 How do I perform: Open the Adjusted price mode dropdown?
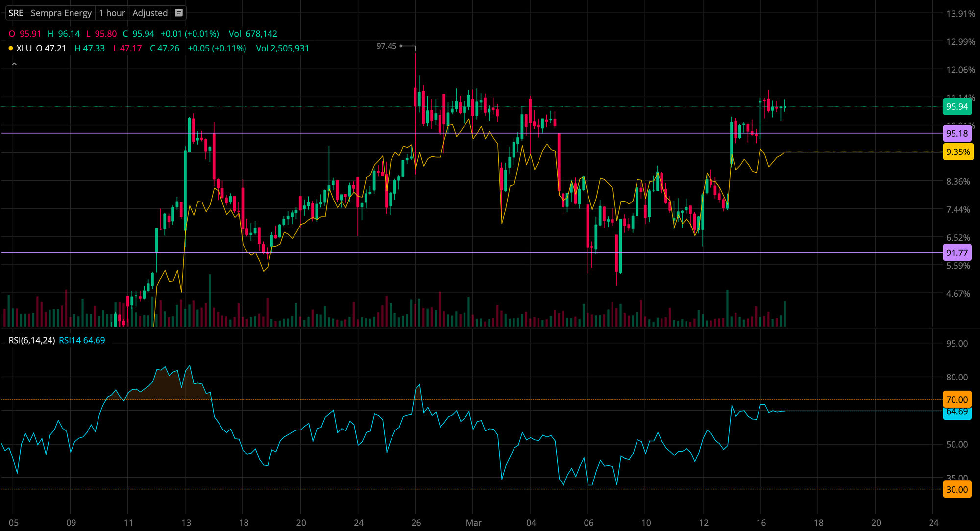pos(150,13)
